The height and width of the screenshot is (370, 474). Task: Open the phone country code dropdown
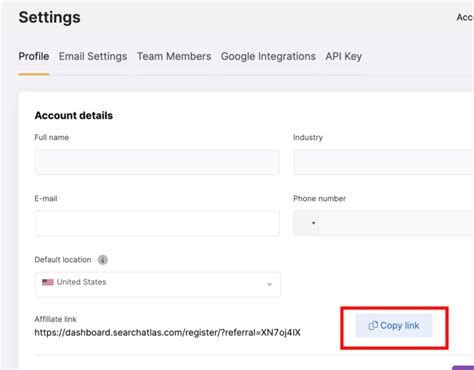coord(306,223)
